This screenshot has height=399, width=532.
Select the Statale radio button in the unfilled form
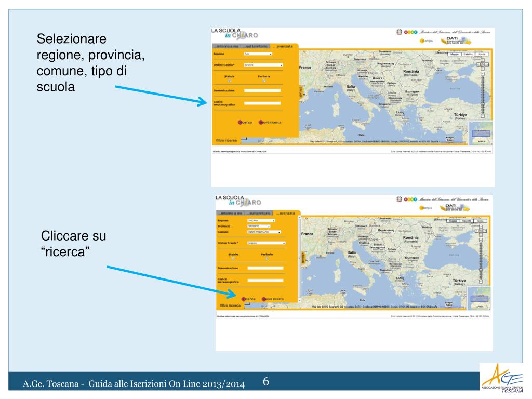(x=229, y=81)
